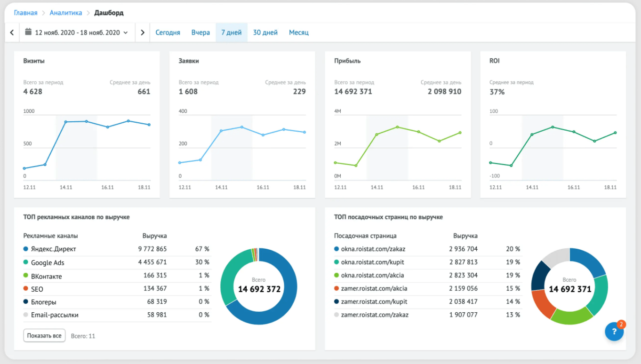Open the Главная breadcrumb link
The width and height of the screenshot is (641, 364).
click(x=25, y=13)
